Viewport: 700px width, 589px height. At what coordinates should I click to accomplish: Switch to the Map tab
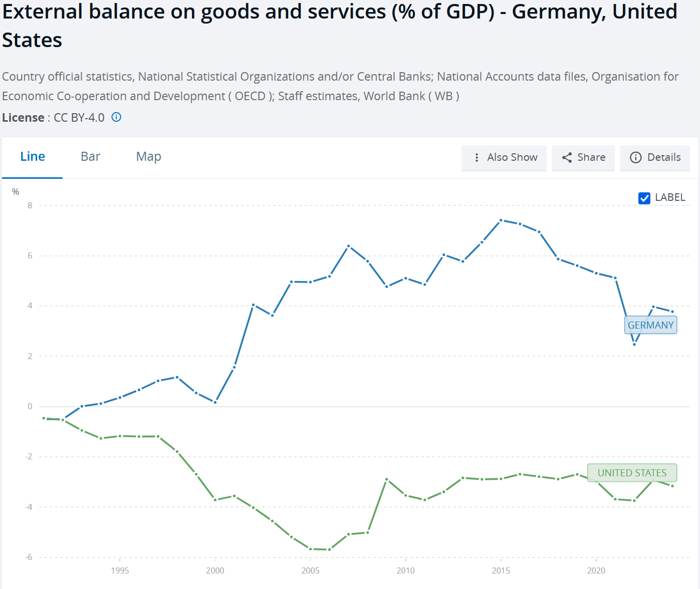coord(148,157)
